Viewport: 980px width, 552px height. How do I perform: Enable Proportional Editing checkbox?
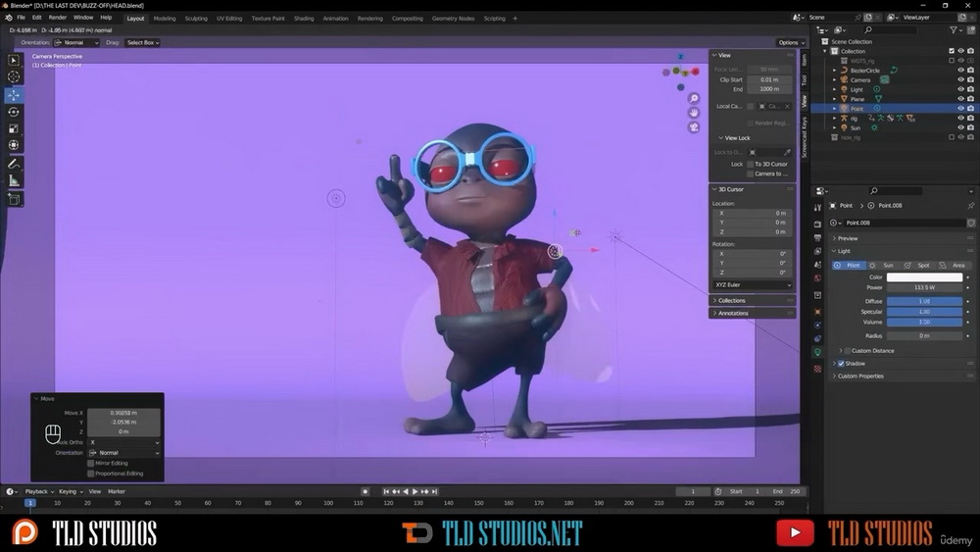coord(90,474)
